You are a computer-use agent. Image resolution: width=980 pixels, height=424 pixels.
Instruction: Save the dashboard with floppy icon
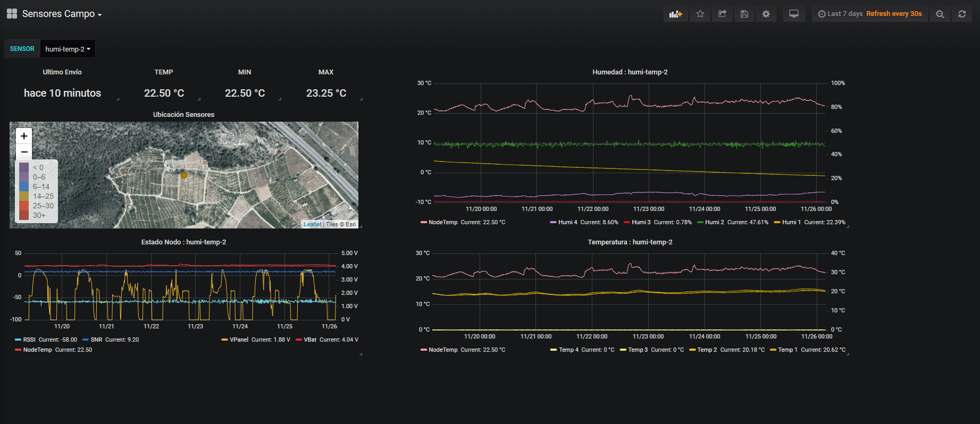(x=744, y=14)
